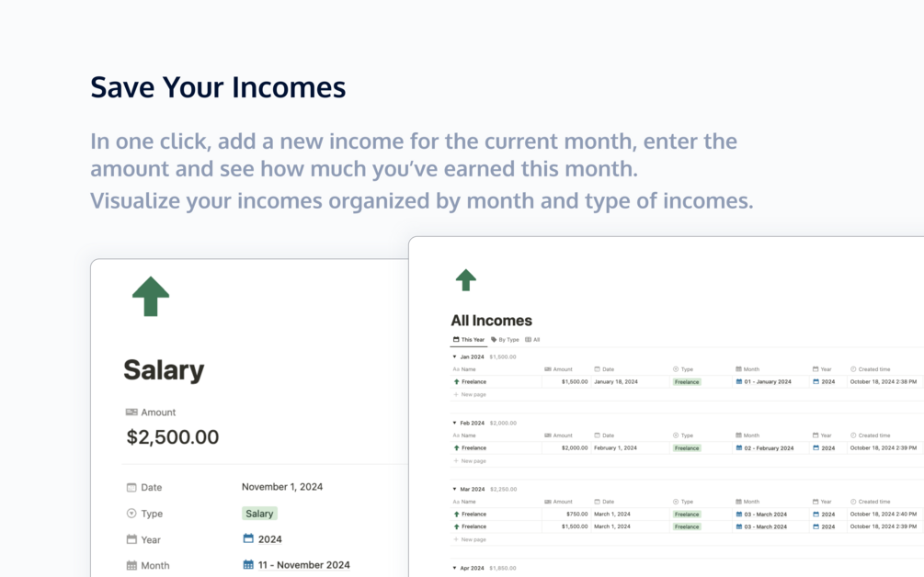Click the Date property icon on Salary page
924x577 pixels.
131,488
